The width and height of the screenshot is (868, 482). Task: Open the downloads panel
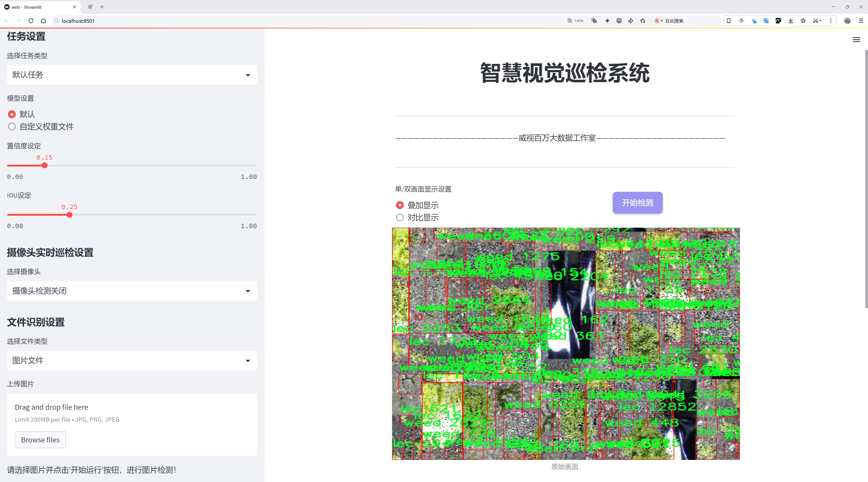tap(791, 21)
